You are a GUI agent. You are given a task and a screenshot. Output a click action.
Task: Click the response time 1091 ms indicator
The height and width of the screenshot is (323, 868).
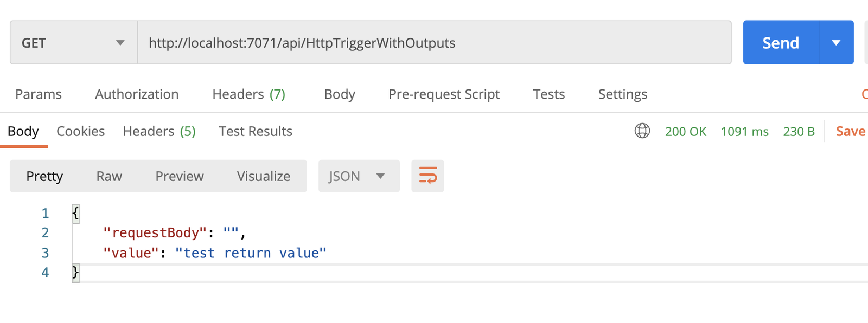745,131
